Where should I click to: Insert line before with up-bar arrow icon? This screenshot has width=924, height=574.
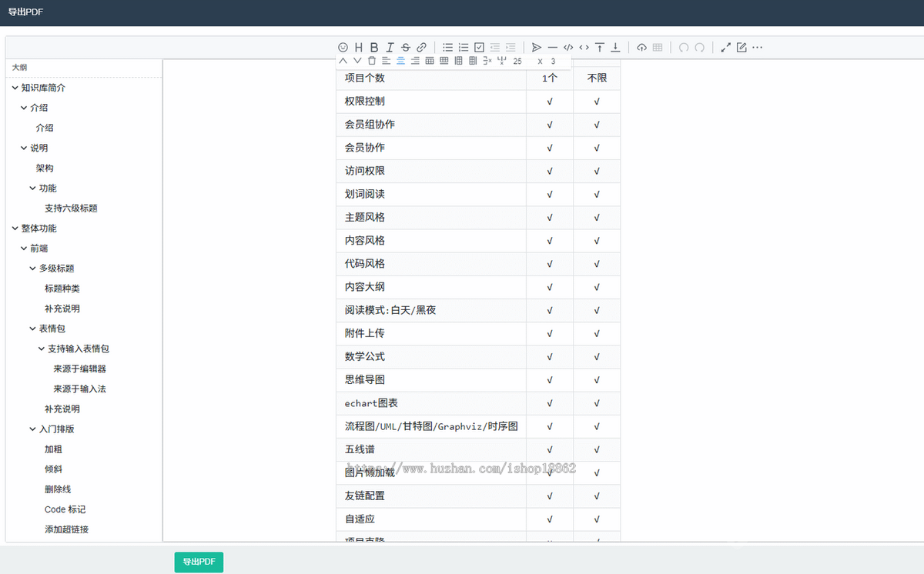(x=600, y=47)
